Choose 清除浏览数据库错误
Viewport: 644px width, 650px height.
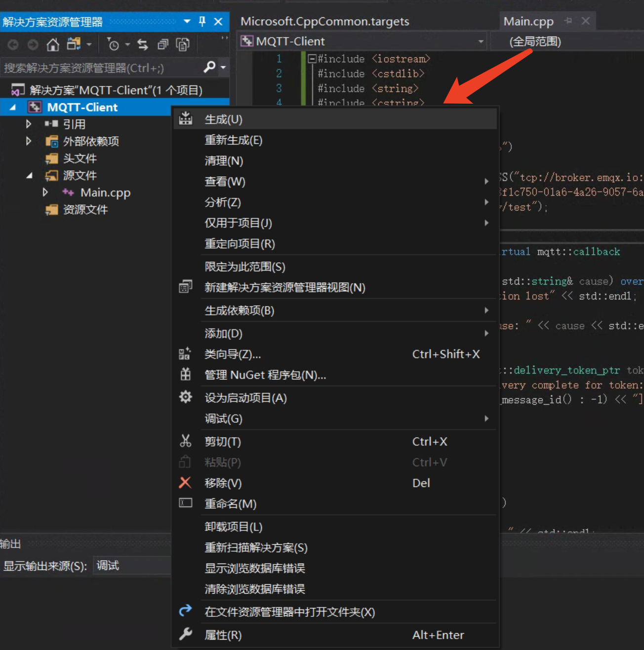(x=335, y=589)
